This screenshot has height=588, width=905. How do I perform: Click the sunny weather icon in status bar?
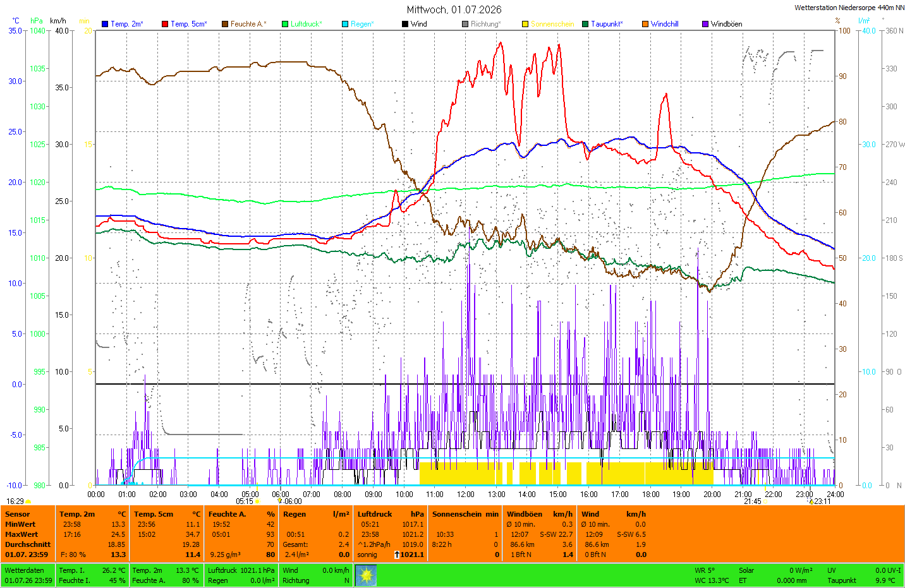point(367,575)
